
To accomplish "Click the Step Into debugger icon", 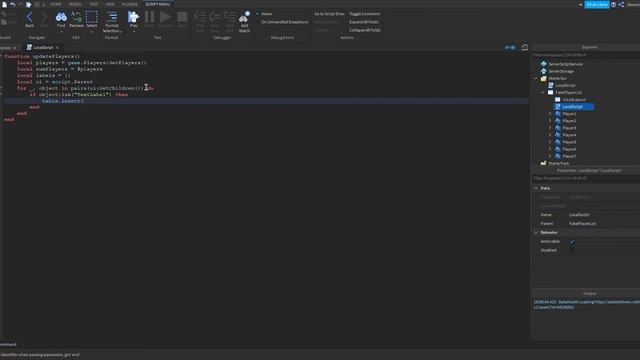I will point(200,17).
